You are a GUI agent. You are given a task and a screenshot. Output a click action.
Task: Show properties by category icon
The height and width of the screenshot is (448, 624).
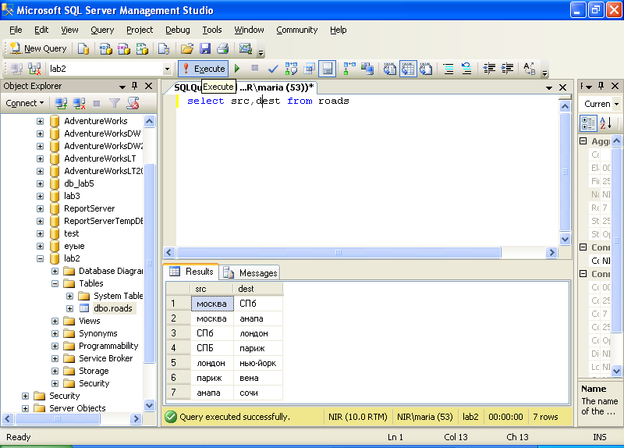click(589, 123)
